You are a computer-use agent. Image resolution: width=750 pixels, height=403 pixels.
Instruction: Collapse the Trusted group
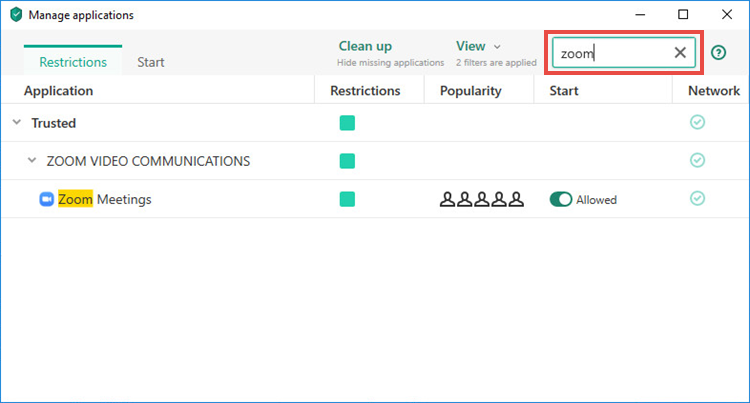(17, 122)
